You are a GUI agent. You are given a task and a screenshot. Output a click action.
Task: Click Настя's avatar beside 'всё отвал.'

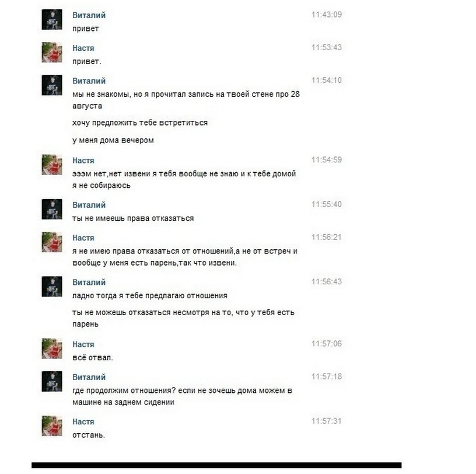click(52, 348)
